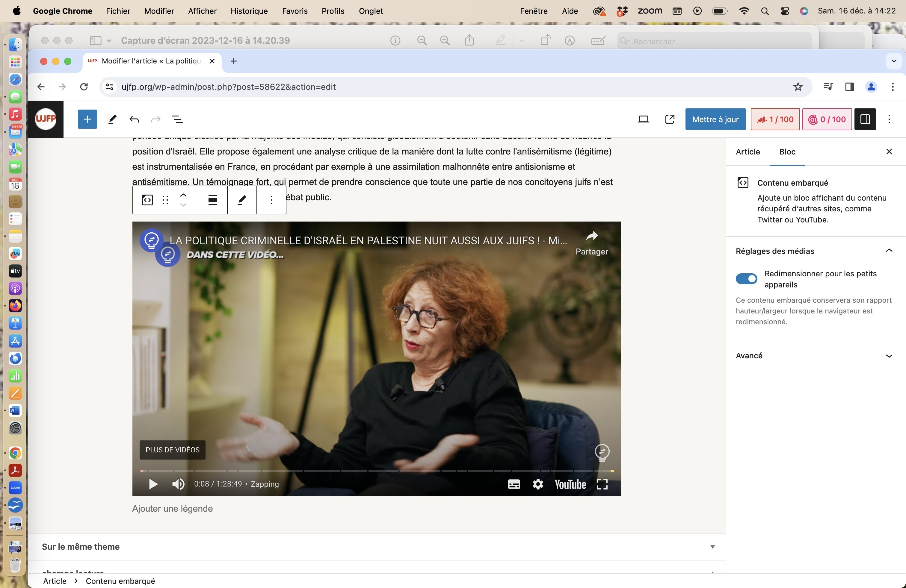
Task: Toggle Redimensionner pour les petits appareils switch
Action: click(x=747, y=279)
